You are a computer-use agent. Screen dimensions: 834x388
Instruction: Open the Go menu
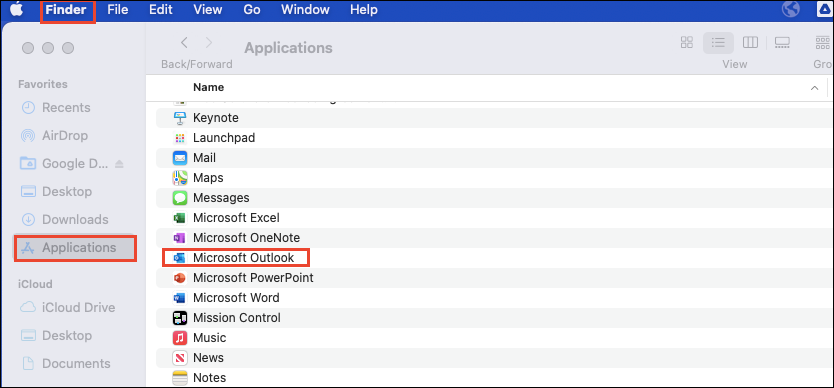point(252,10)
